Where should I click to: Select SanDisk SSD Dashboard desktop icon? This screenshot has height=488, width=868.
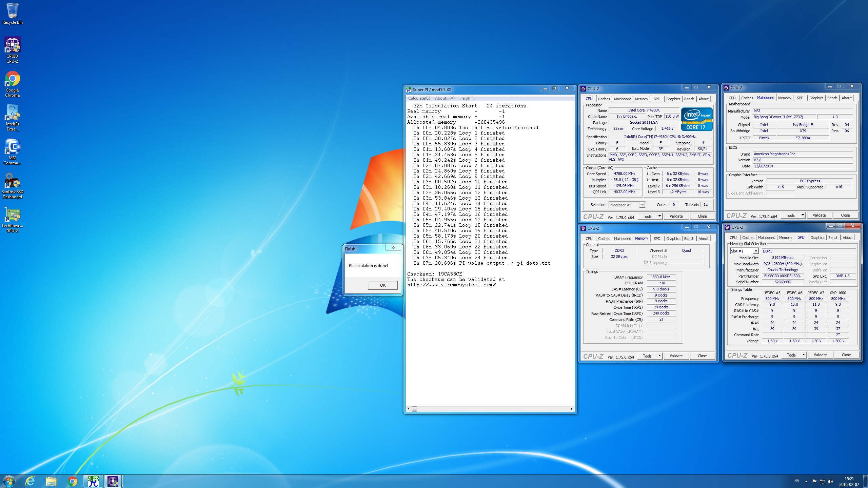pyautogui.click(x=13, y=186)
